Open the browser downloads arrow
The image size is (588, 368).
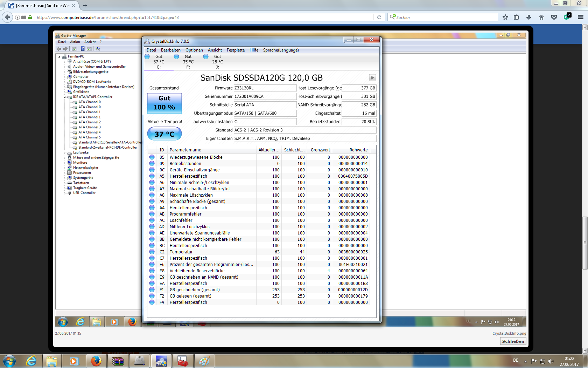pyautogui.click(x=529, y=17)
